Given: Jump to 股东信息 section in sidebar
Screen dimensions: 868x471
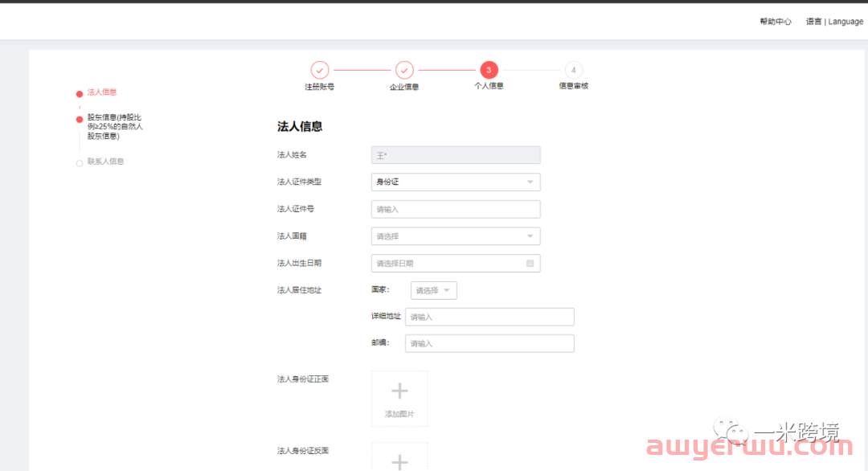Looking at the screenshot, I should coord(115,126).
